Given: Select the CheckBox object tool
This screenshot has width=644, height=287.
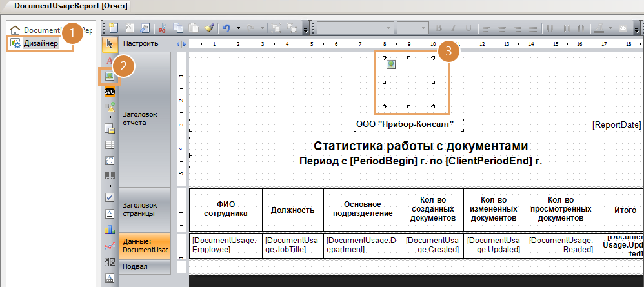Looking at the screenshot, I should 109,197.
